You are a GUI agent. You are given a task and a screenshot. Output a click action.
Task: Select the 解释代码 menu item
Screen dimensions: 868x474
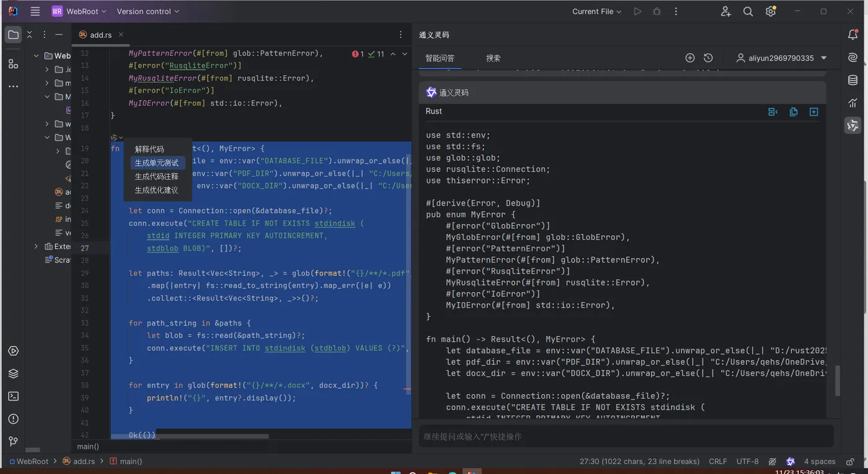[x=149, y=149]
